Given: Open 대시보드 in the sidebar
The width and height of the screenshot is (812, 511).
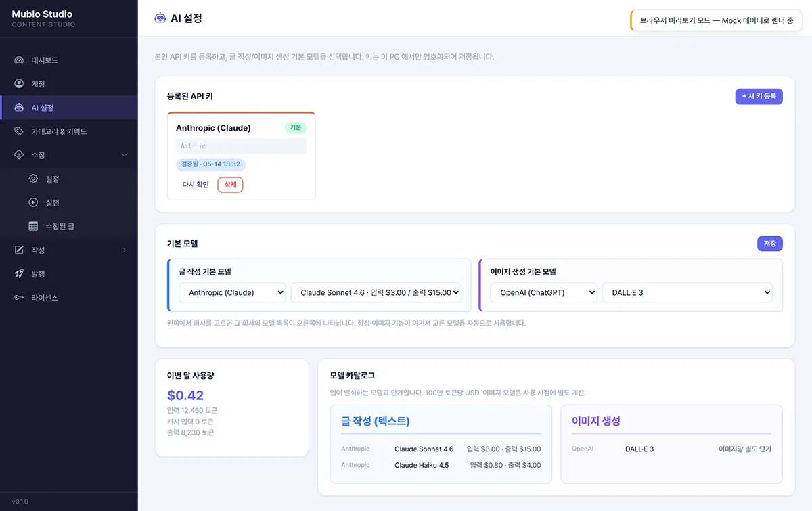Looking at the screenshot, I should [69, 60].
